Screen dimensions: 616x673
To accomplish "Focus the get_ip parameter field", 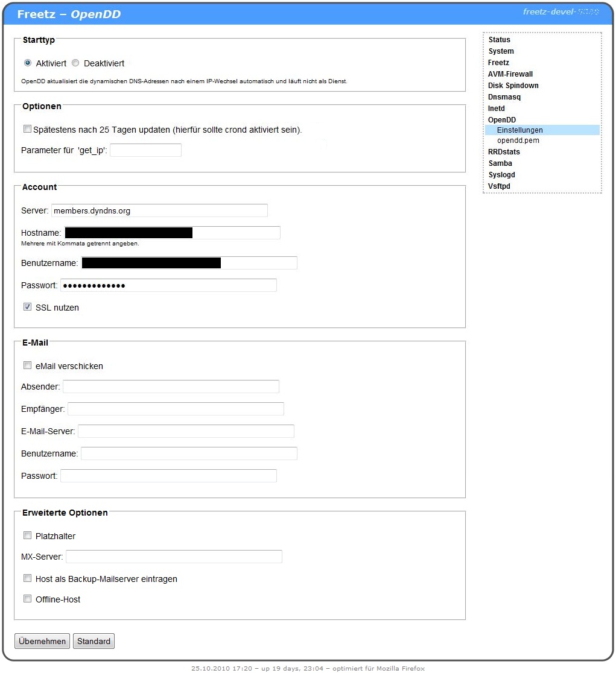I will click(x=145, y=150).
